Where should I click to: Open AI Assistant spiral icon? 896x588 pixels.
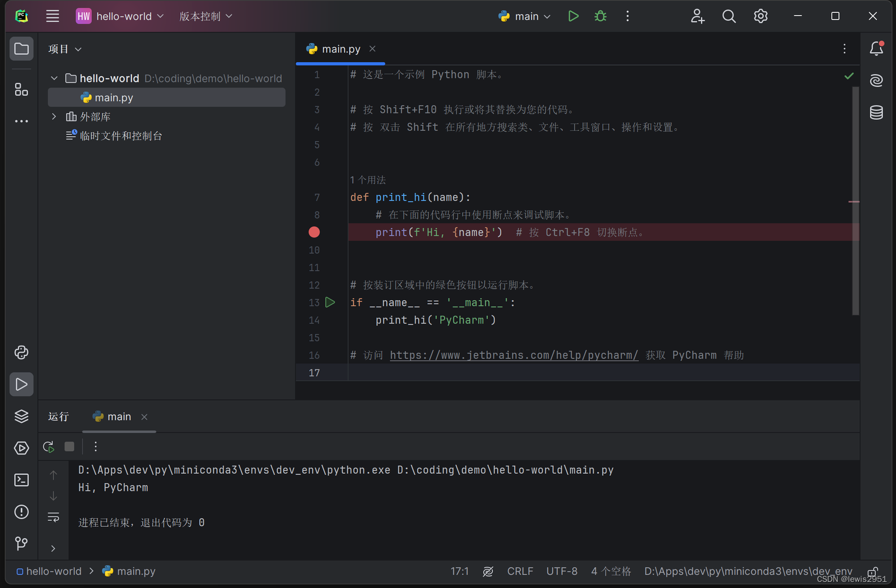pos(876,81)
